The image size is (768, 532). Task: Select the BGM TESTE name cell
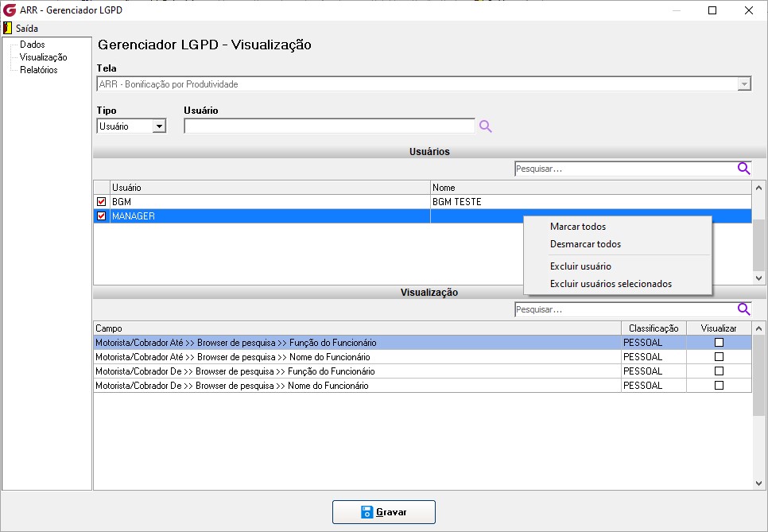591,202
